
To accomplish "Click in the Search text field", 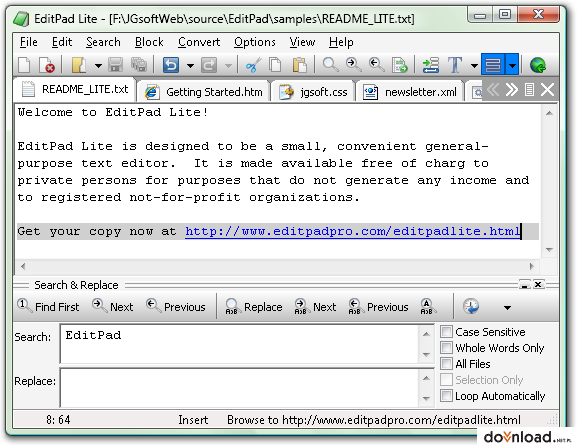I will point(239,343).
